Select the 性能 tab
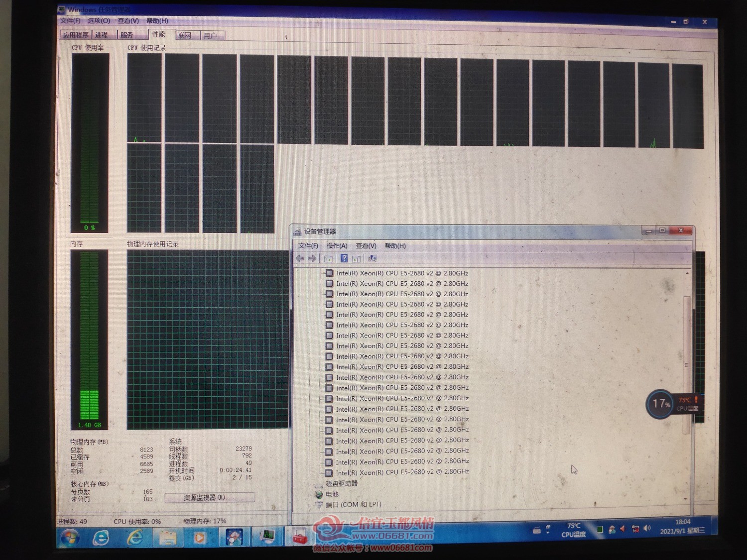Image resolution: width=747 pixels, height=560 pixels. (161, 34)
